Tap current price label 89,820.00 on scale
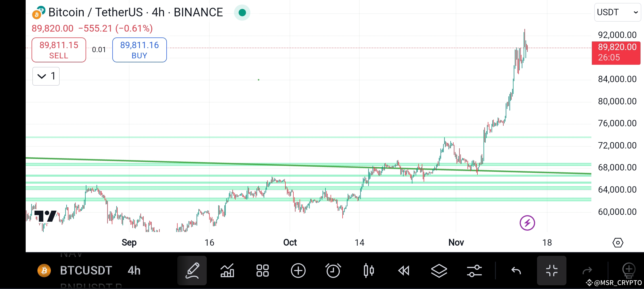The image size is (644, 289). tap(616, 53)
